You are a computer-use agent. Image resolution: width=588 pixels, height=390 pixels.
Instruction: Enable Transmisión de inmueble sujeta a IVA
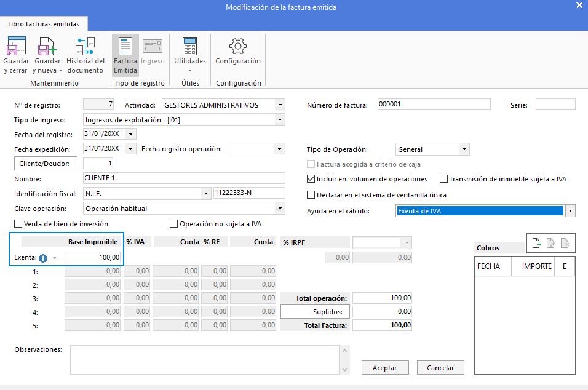[444, 179]
